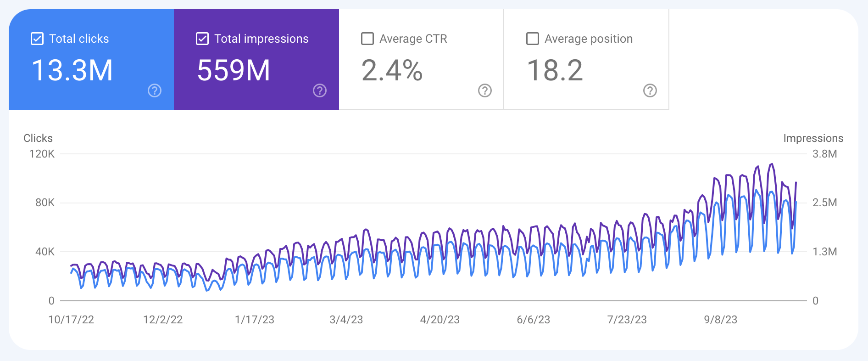Click help icon on Average CTR card
This screenshot has width=868, height=361.
click(485, 90)
